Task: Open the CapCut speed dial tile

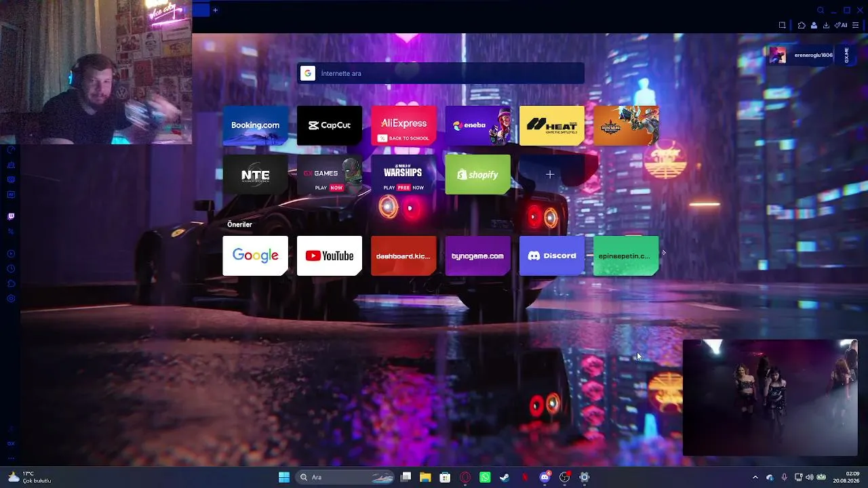Action: point(330,125)
